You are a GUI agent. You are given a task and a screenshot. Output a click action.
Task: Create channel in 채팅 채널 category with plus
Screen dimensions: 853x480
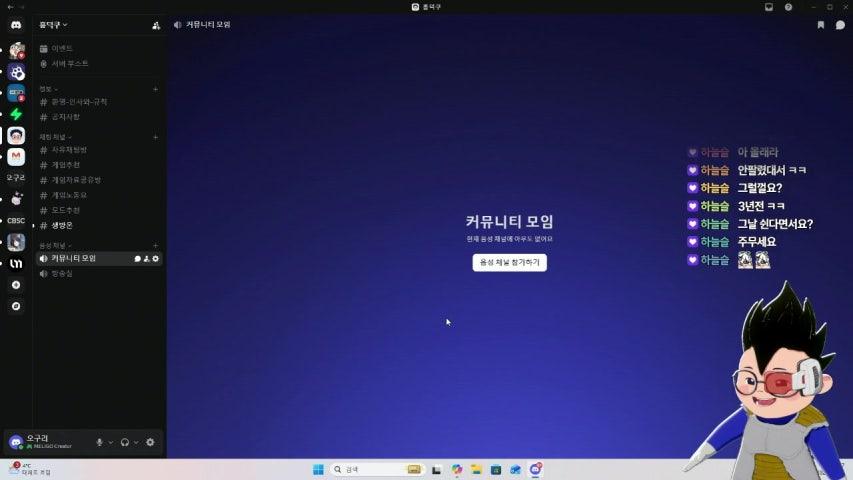pyautogui.click(x=156, y=137)
